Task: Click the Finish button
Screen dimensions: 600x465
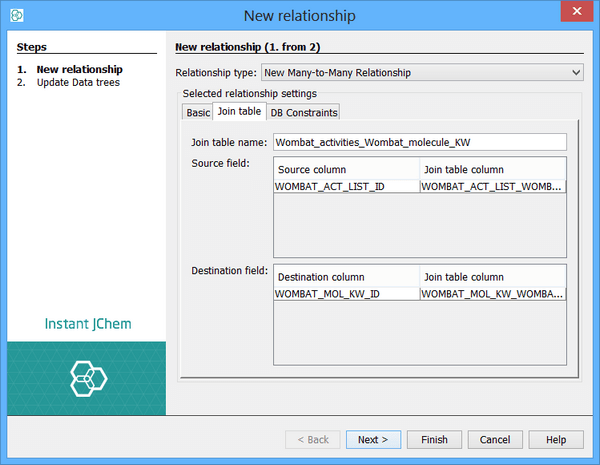Action: click(434, 440)
